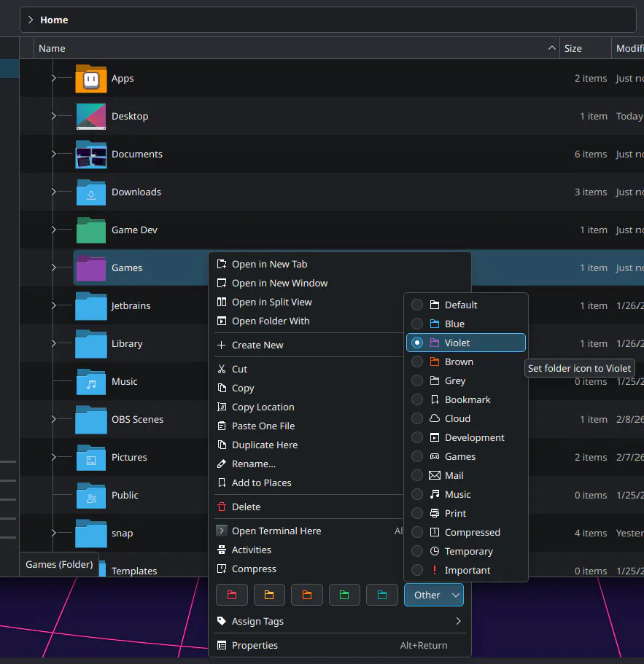Select the Brown folder icon option
This screenshot has width=644, height=664.
click(466, 362)
